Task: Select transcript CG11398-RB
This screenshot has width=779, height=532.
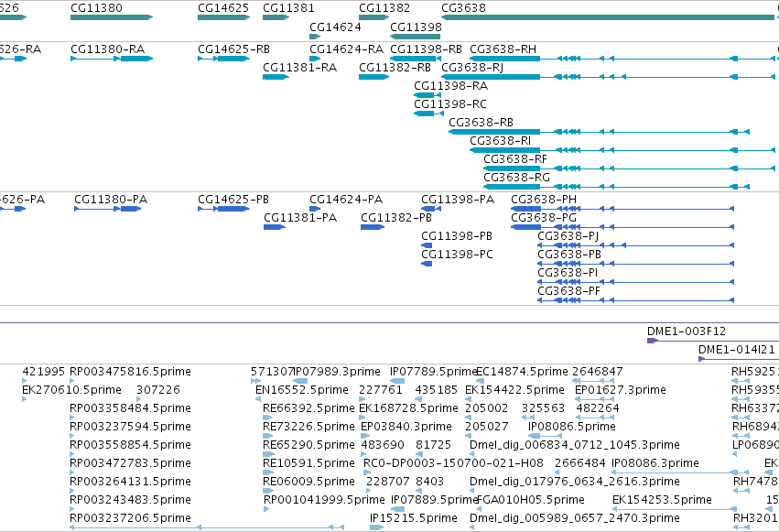Action: (416, 59)
